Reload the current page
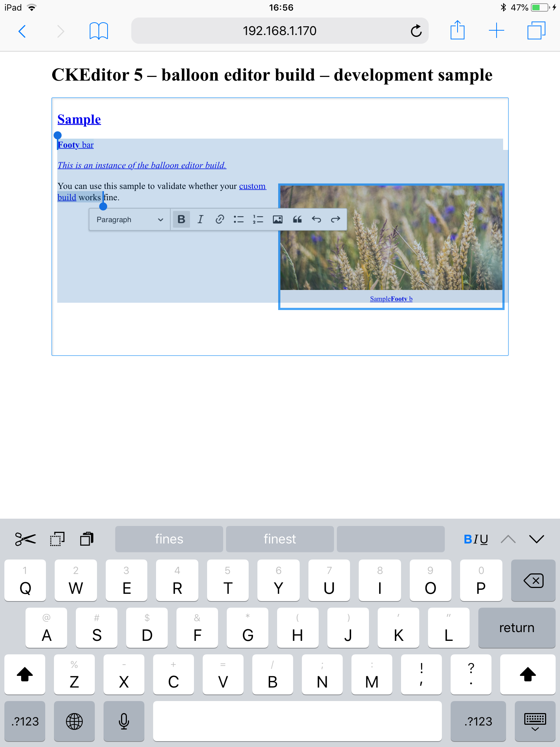 tap(416, 31)
